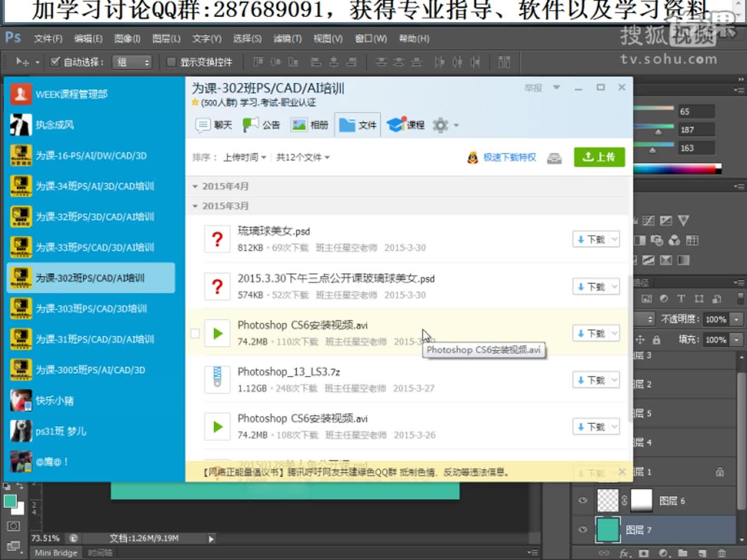The height and width of the screenshot is (560, 747).
Task: Click the delete layer trash icon
Action: point(722,553)
